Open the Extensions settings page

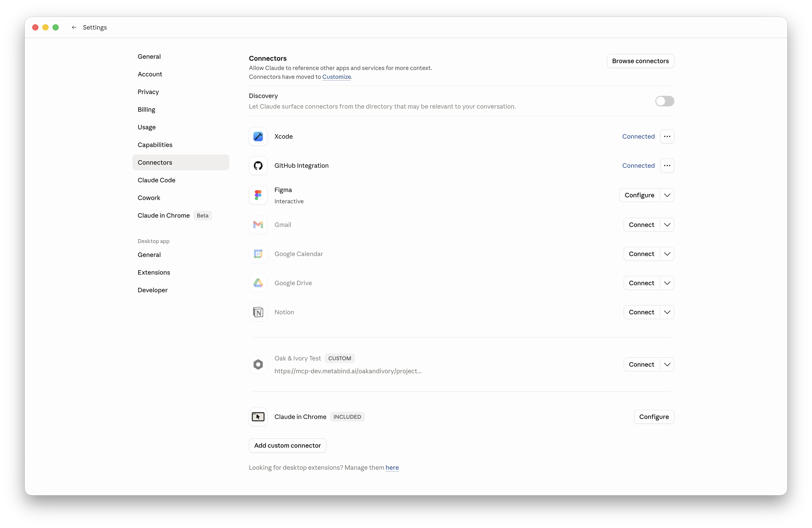[x=181, y=272]
